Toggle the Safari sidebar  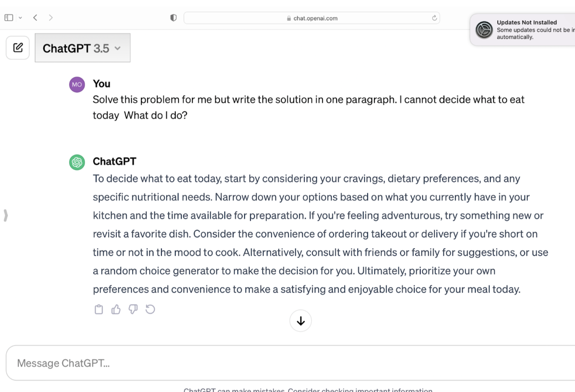(x=9, y=18)
